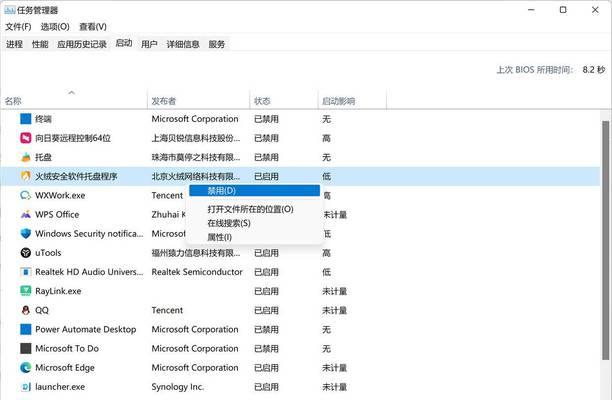612x400 pixels.
Task: Open the 选项(O) menu
Action: tap(55, 27)
